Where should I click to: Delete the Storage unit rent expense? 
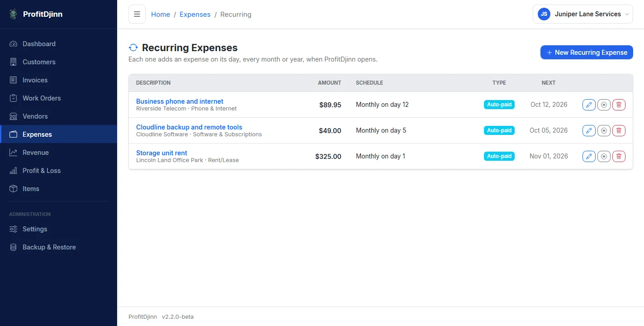pos(619,156)
